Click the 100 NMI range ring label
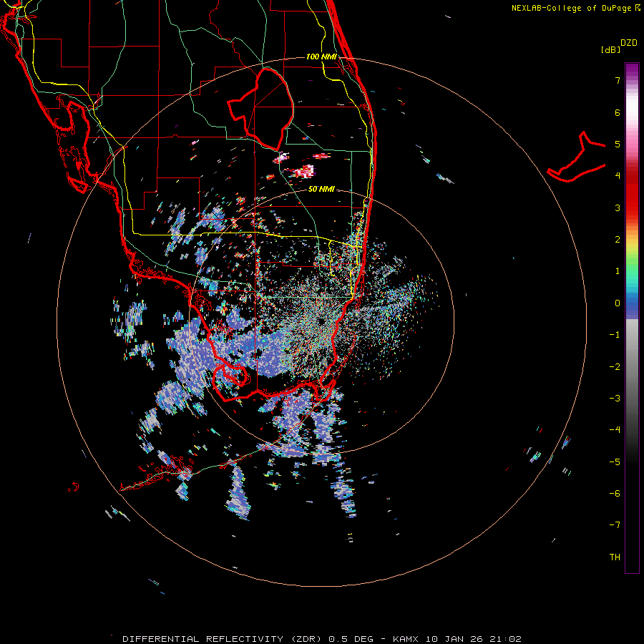The height and width of the screenshot is (644, 644). tap(321, 57)
